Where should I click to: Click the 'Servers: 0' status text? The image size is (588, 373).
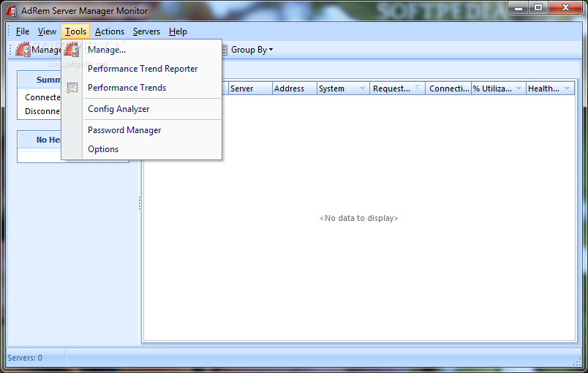coord(25,358)
